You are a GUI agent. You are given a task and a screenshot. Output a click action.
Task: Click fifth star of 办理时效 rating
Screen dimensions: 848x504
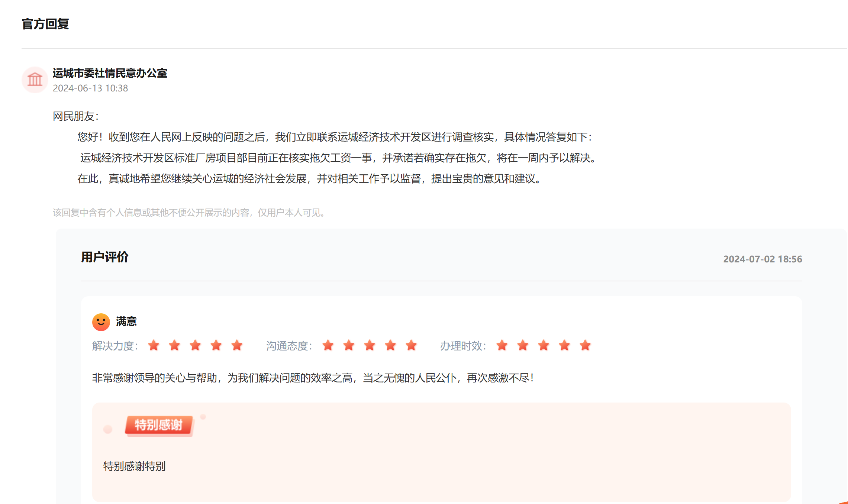(x=585, y=346)
